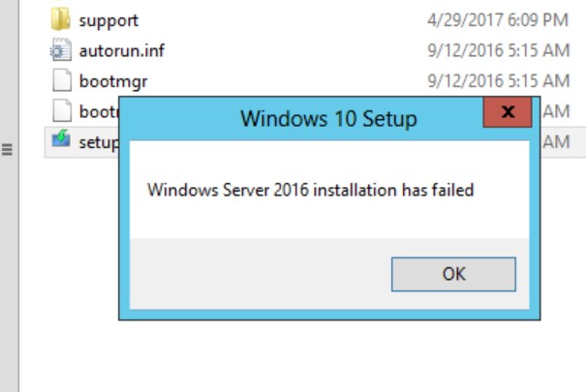Click the installation has failed message text

(x=310, y=190)
